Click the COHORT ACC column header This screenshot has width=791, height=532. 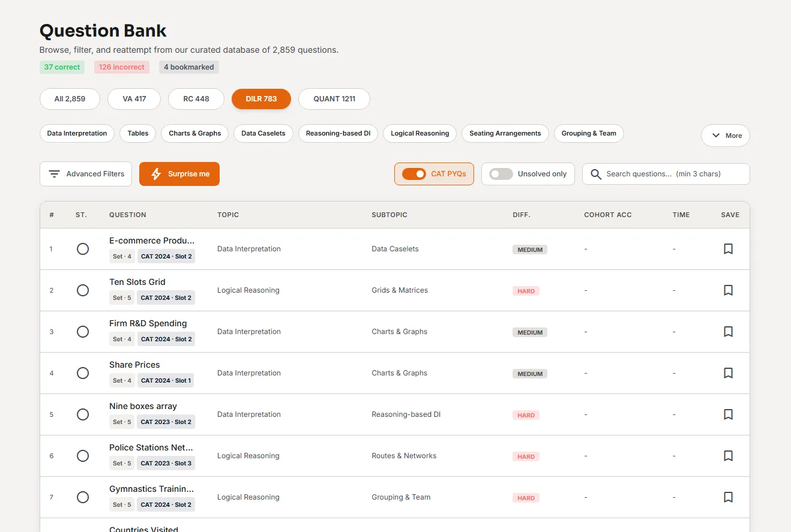pos(608,215)
